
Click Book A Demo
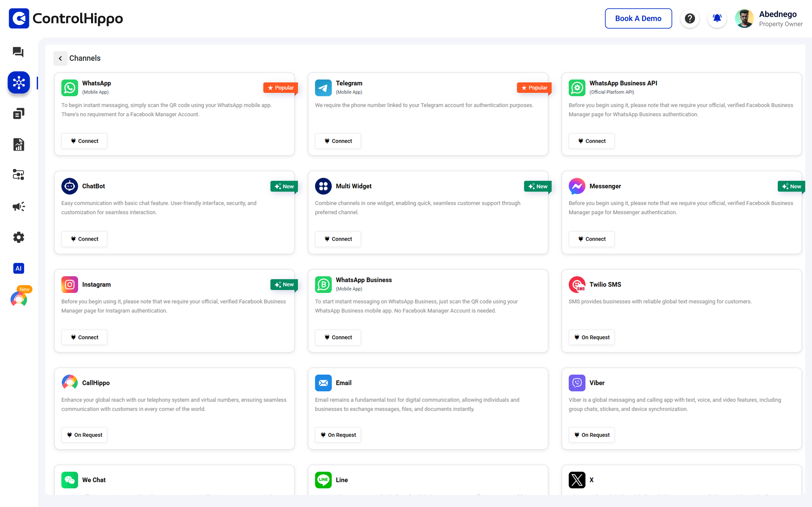[638, 18]
